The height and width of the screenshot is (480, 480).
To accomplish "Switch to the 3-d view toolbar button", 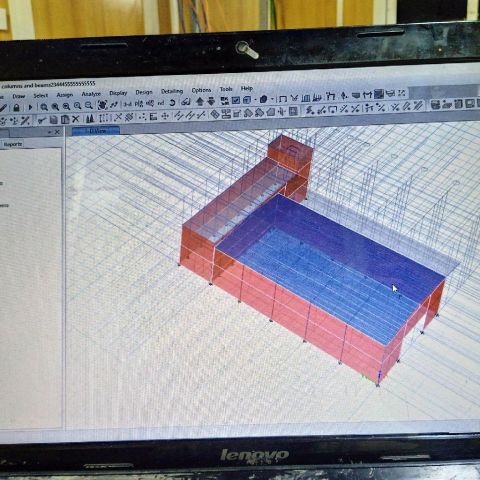I will tap(128, 104).
